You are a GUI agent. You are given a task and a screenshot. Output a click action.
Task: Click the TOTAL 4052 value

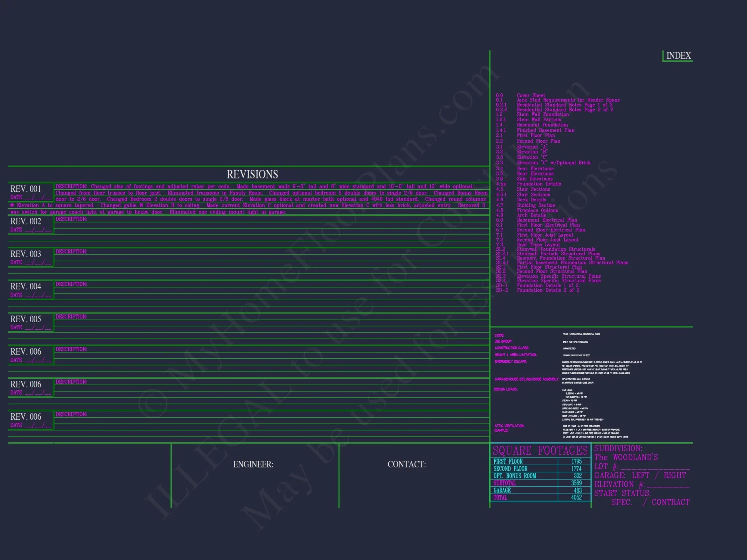pos(576,498)
